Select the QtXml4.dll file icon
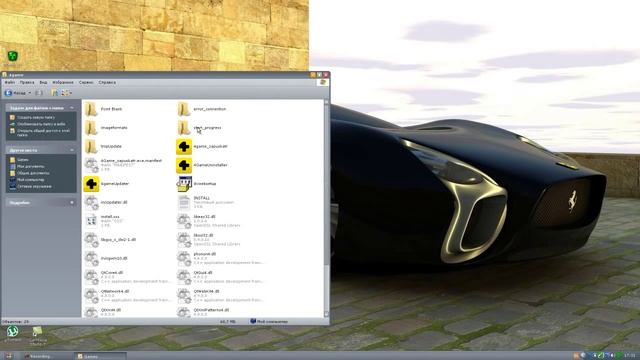The image size is (640, 360). click(x=91, y=312)
